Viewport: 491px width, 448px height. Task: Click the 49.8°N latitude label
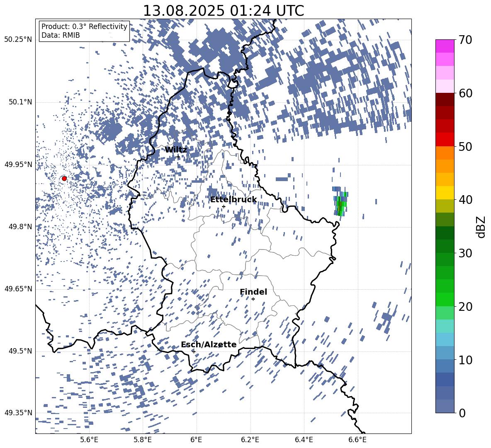click(20, 226)
